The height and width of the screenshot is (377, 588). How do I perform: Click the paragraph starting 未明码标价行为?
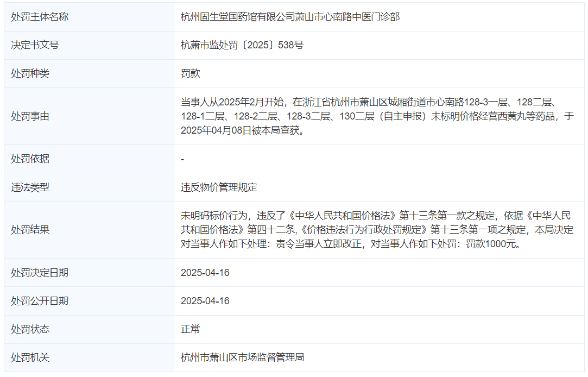click(377, 230)
